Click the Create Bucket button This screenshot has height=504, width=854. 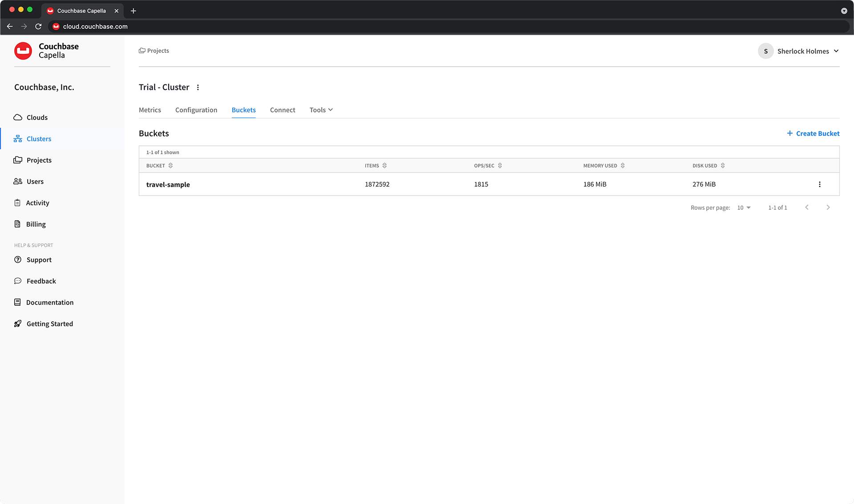[813, 133]
